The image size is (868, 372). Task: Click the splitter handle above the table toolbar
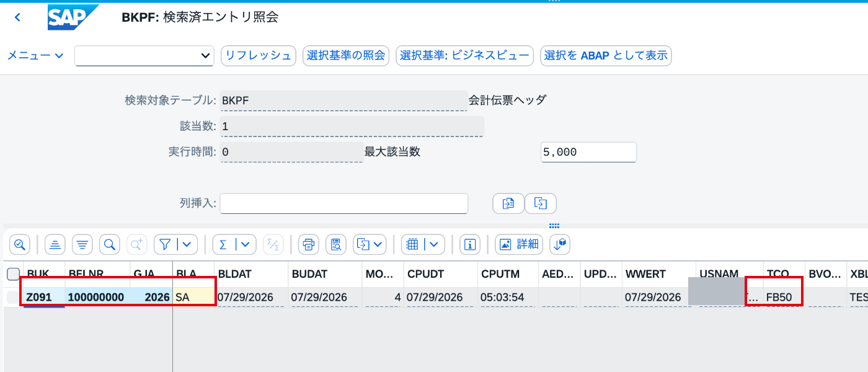tap(554, 226)
